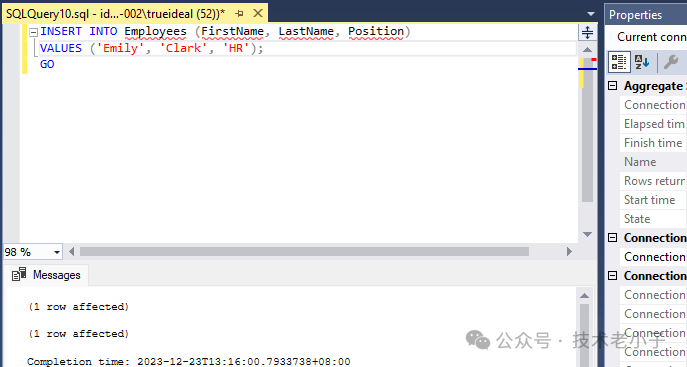Collapse the INSERT INTO code block
The height and width of the screenshot is (367, 687).
point(33,32)
